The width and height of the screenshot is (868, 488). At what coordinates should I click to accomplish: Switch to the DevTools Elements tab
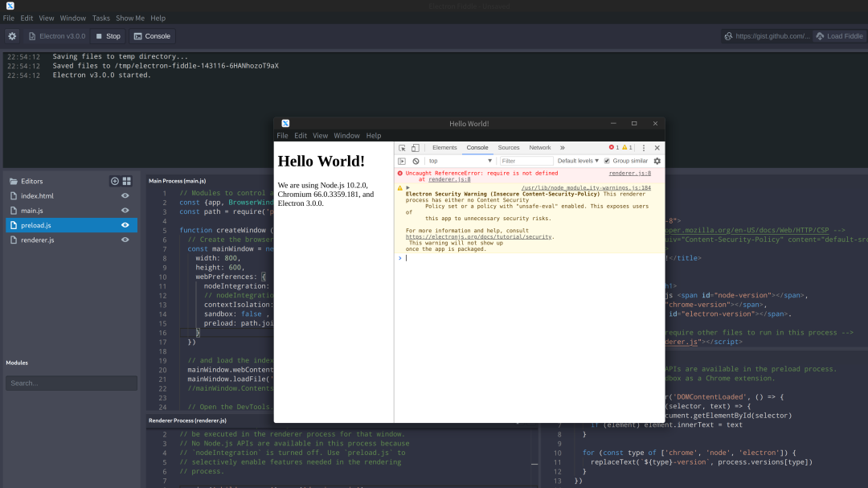pos(444,148)
